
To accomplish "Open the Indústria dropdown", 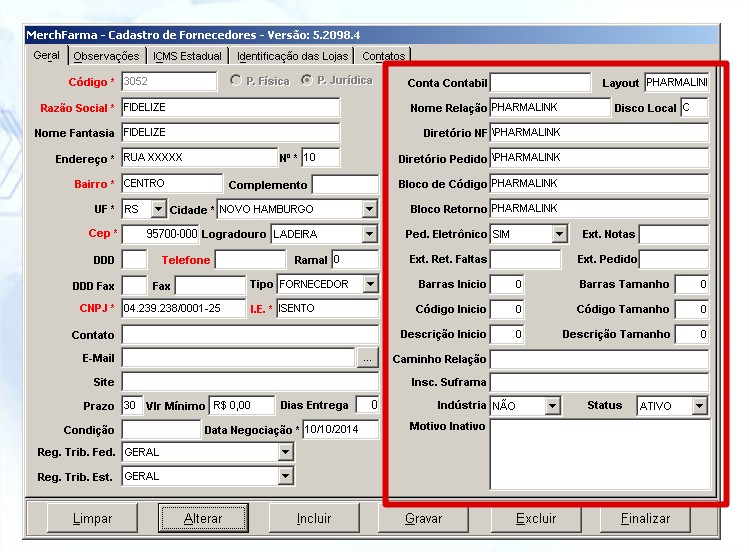I will click(x=552, y=406).
